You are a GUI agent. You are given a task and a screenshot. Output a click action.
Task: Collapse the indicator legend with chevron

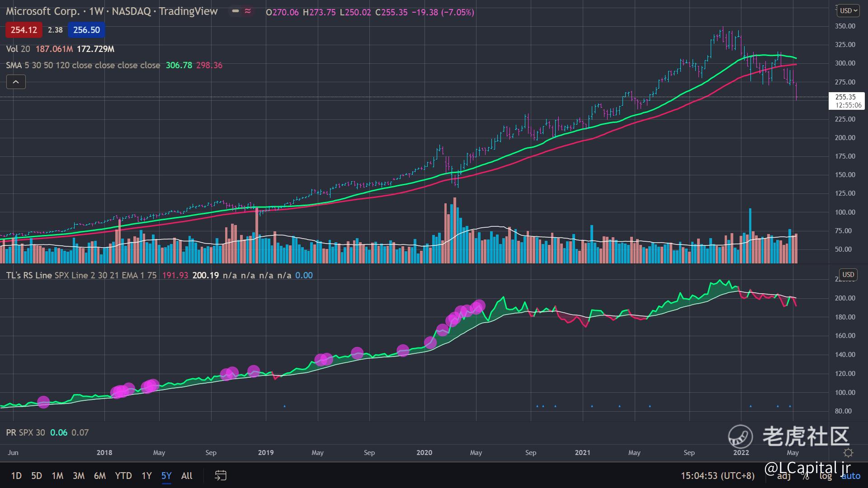pos(16,82)
